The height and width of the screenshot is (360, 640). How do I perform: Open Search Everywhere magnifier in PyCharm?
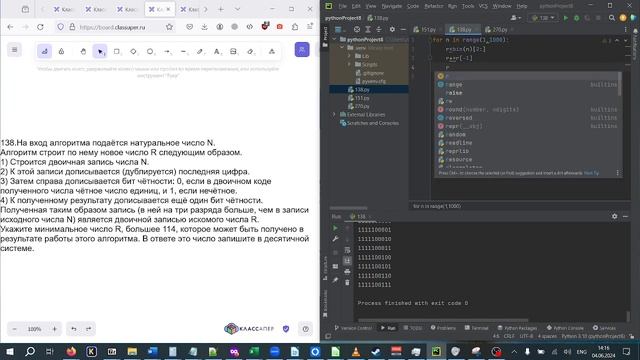pyautogui.click(x=611, y=18)
